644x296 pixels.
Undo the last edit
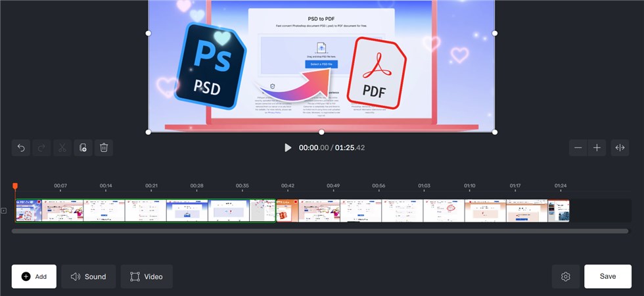21,148
